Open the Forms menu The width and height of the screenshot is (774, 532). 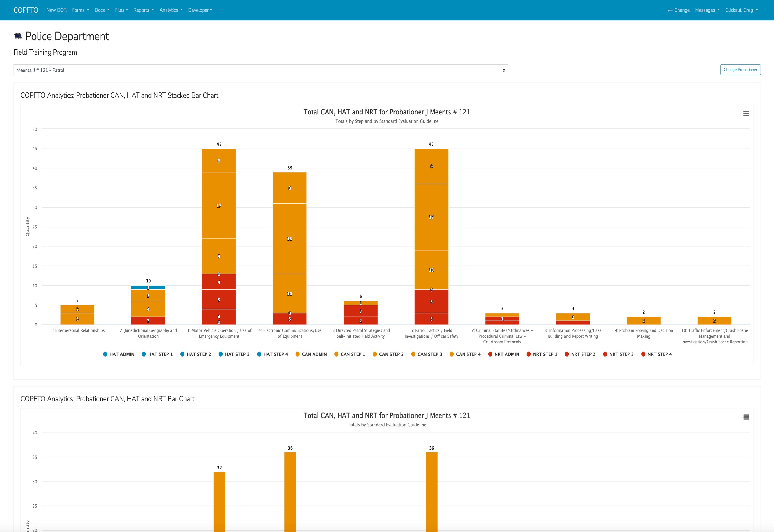[x=81, y=10]
